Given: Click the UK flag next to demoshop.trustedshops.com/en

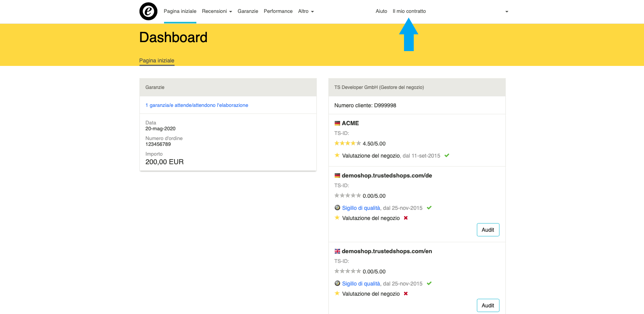Looking at the screenshot, I should [x=337, y=251].
